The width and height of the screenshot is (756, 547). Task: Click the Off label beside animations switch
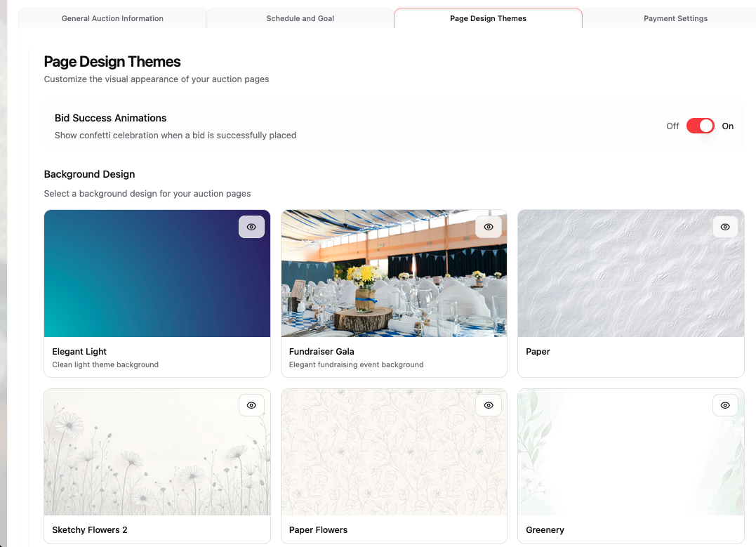[672, 126]
